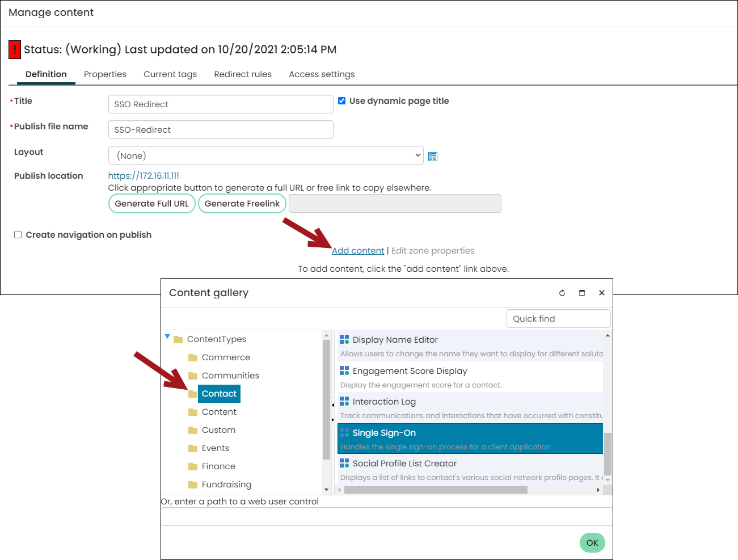Select the Events tree folder

[x=216, y=448]
